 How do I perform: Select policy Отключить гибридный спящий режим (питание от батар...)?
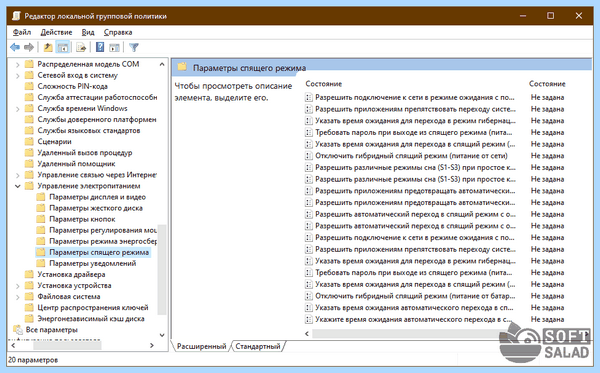pos(415,296)
